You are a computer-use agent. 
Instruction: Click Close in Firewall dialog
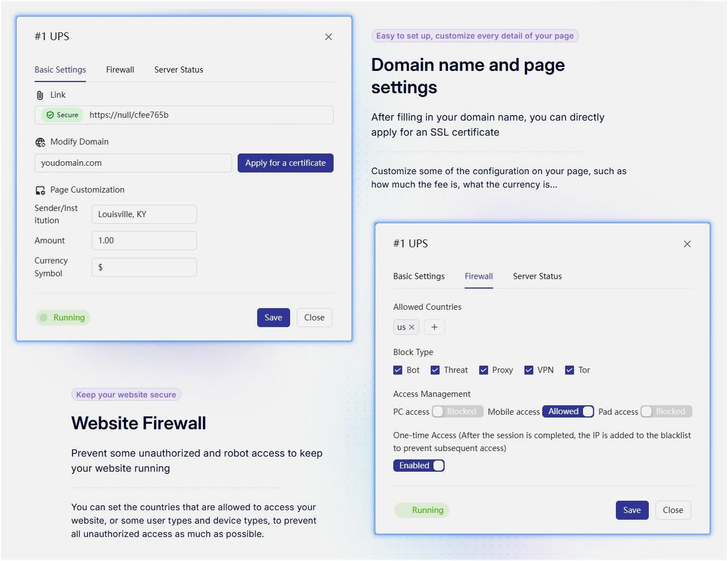click(673, 510)
